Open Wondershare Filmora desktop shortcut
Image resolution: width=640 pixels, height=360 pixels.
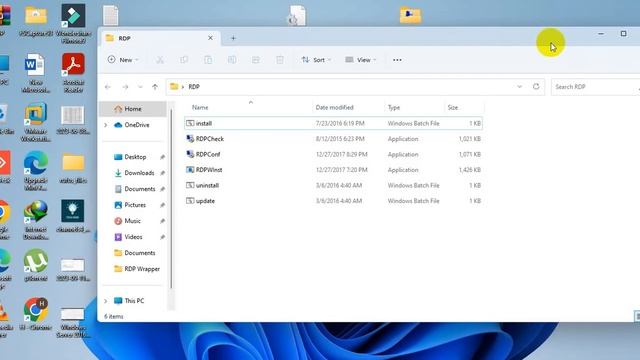pyautogui.click(x=73, y=24)
